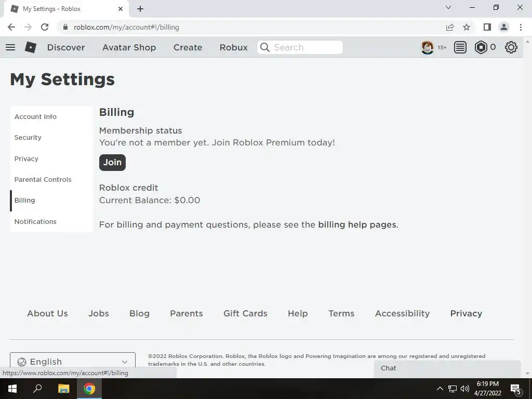Open the Accessibility footer link
532x399 pixels.
click(x=402, y=313)
